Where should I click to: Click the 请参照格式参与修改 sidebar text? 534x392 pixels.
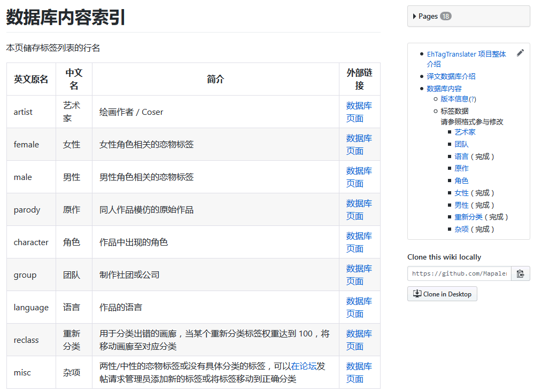(x=472, y=122)
